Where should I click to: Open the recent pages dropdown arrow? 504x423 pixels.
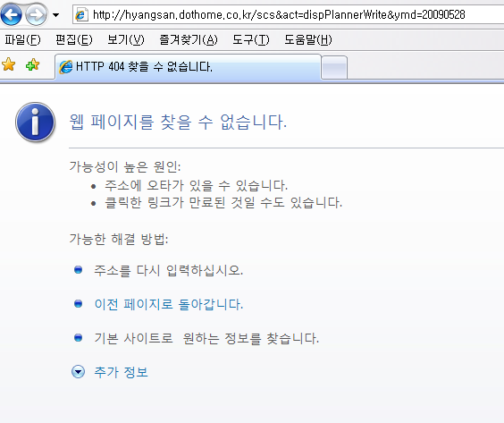(56, 15)
